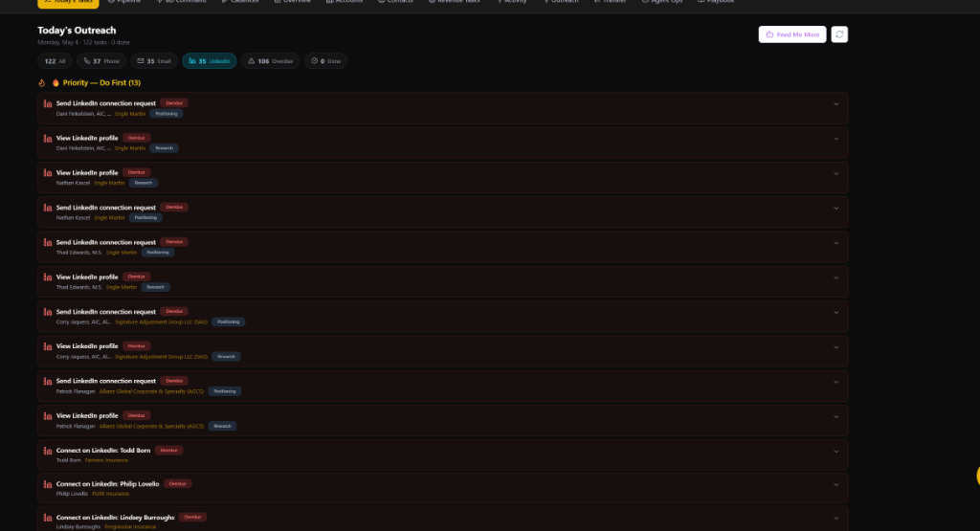Expand Connect on LinkedIn: Philip Lovello task
The image size is (980, 531).
835,485
